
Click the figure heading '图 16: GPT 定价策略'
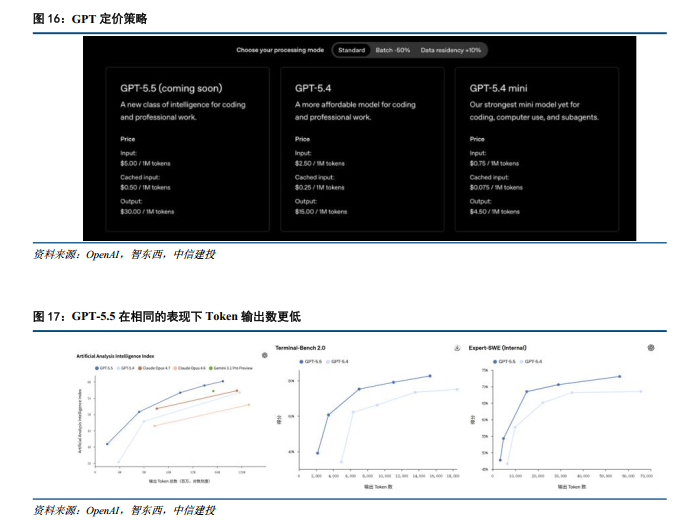click(90, 19)
